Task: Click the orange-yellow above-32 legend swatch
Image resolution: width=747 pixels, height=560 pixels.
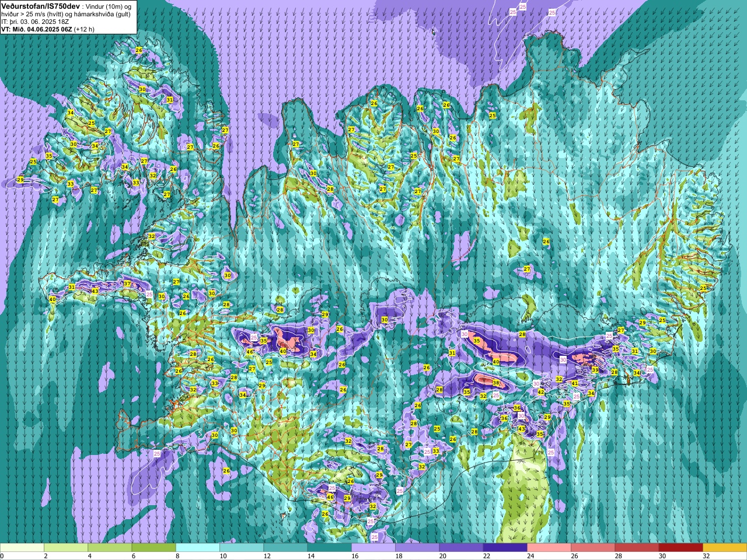Action: [x=725, y=548]
